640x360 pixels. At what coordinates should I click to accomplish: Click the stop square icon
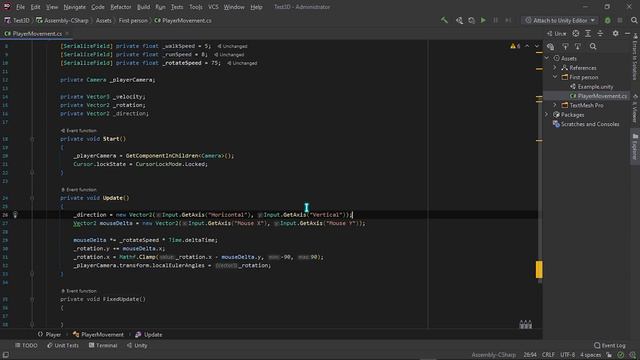(620, 20)
